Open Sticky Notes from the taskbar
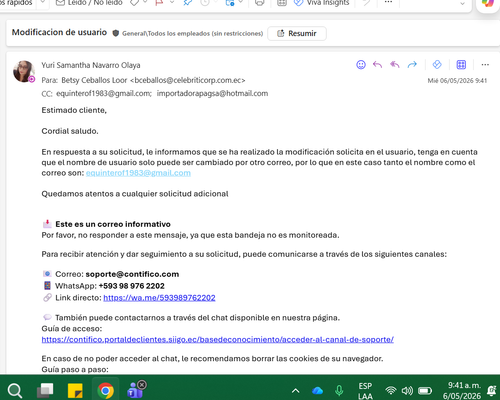500x400 pixels. (75, 391)
